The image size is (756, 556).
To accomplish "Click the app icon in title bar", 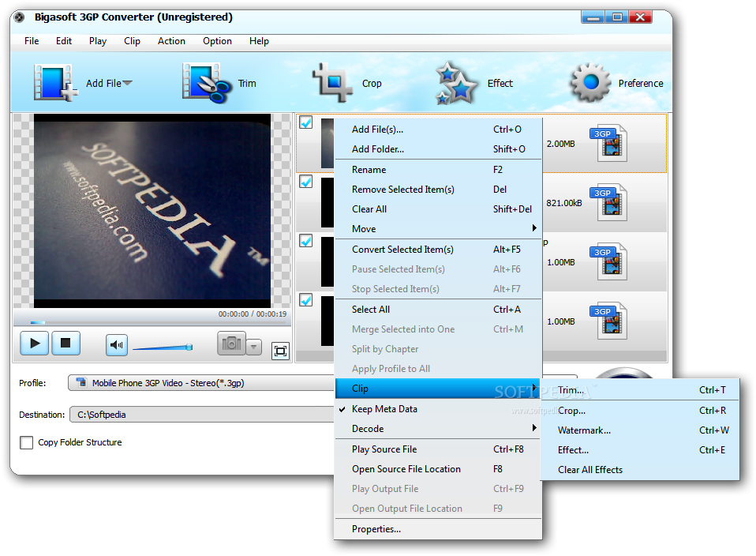I will point(19,18).
